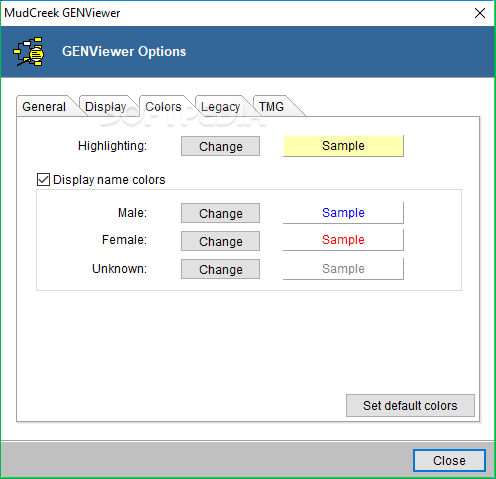Click the red Female sample swatch
The width and height of the screenshot is (496, 479).
point(343,240)
